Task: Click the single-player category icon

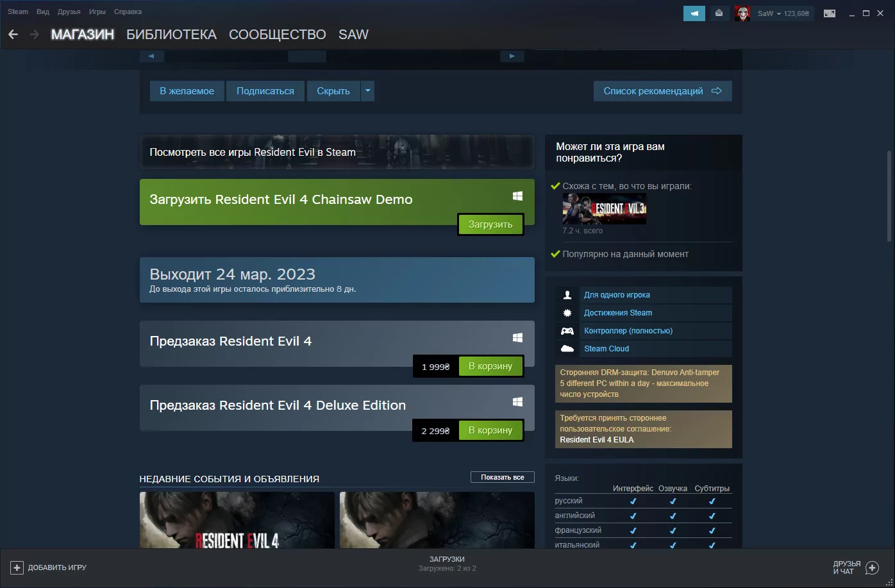Action: (567, 295)
